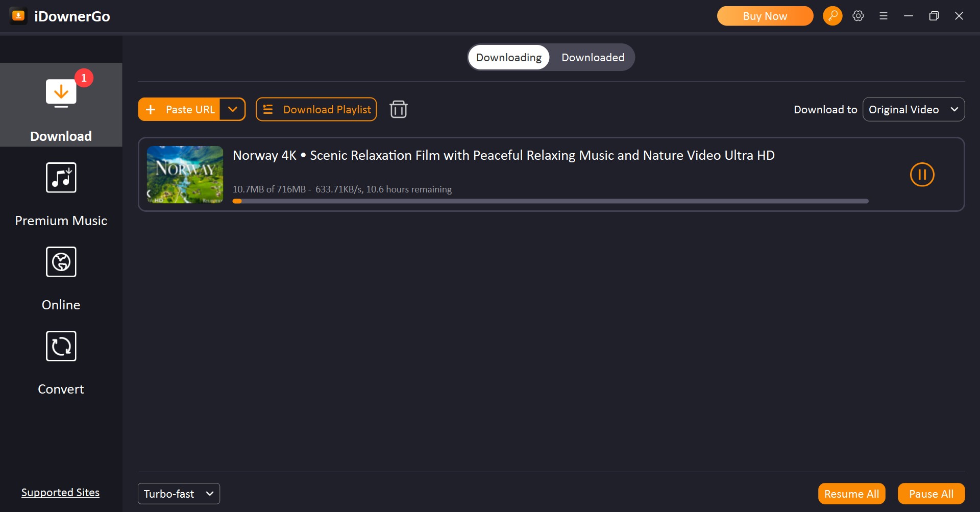Screen dimensions: 980x512
Task: Switch to the Downloaded tab
Action: pos(593,57)
